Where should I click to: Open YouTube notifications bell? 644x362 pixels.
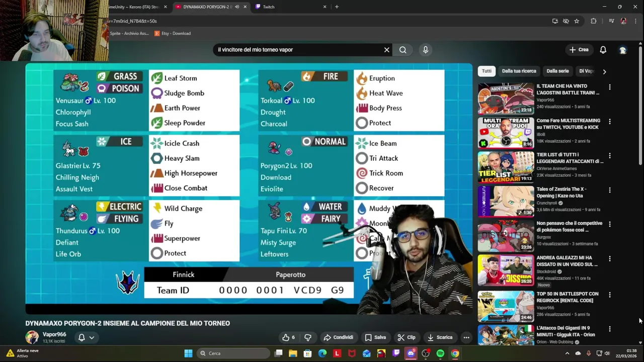603,50
